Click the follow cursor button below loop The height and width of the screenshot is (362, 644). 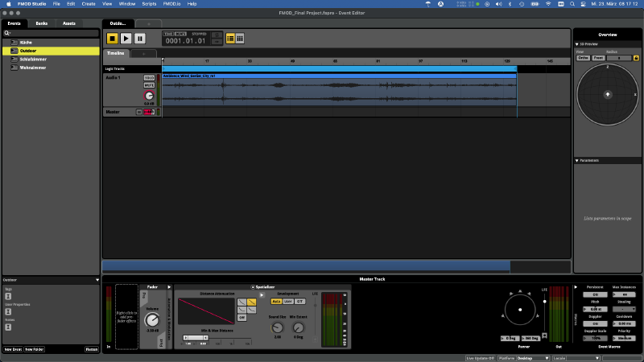217,42
